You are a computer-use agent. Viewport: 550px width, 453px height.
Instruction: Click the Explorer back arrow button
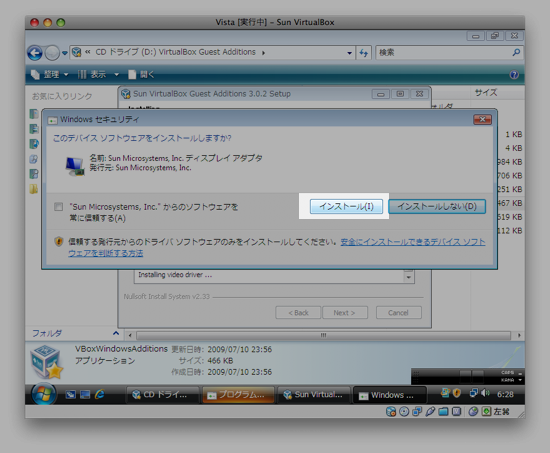click(x=35, y=53)
